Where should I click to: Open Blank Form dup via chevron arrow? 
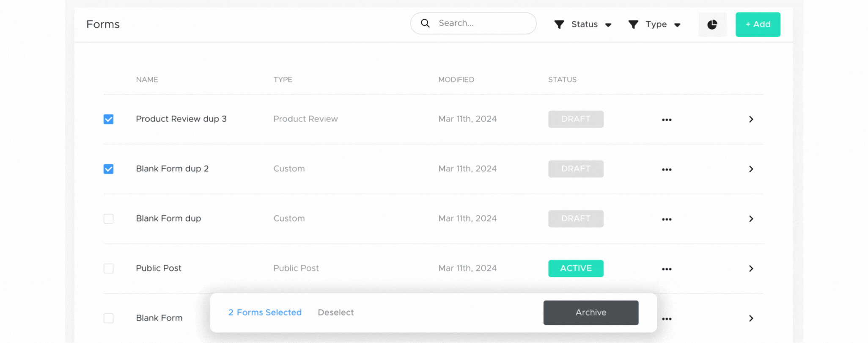pyautogui.click(x=751, y=219)
